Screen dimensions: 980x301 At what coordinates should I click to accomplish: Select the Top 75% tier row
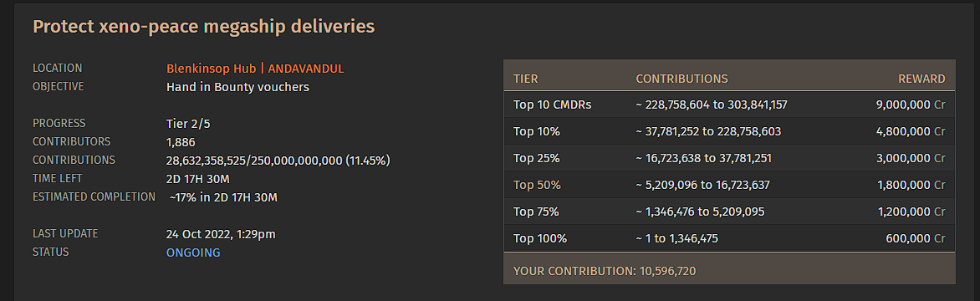(x=729, y=212)
